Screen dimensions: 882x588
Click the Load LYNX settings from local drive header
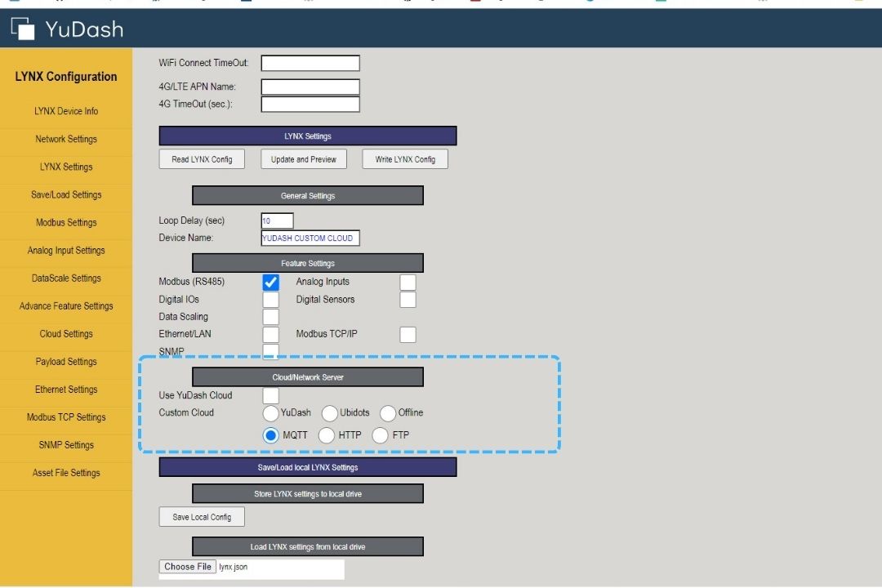[308, 547]
